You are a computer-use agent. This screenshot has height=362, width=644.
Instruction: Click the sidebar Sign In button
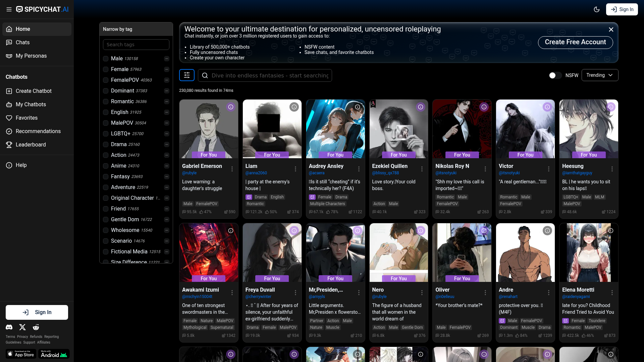pos(37,312)
